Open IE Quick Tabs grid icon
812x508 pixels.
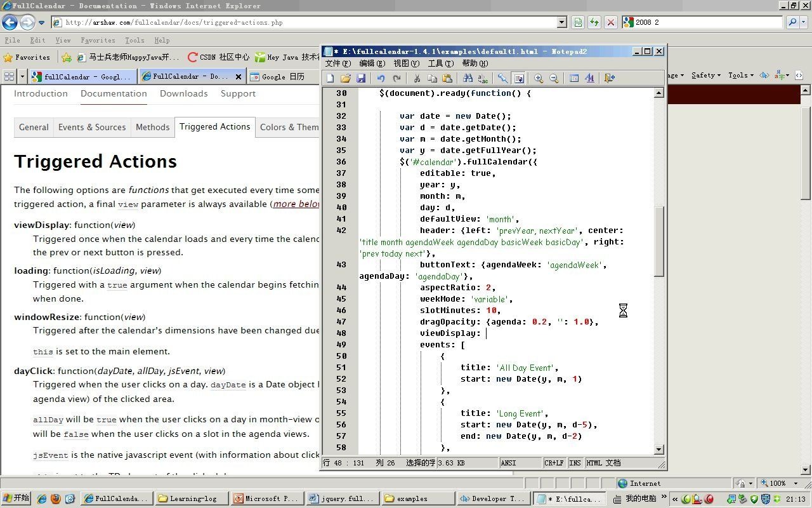tap(9, 76)
